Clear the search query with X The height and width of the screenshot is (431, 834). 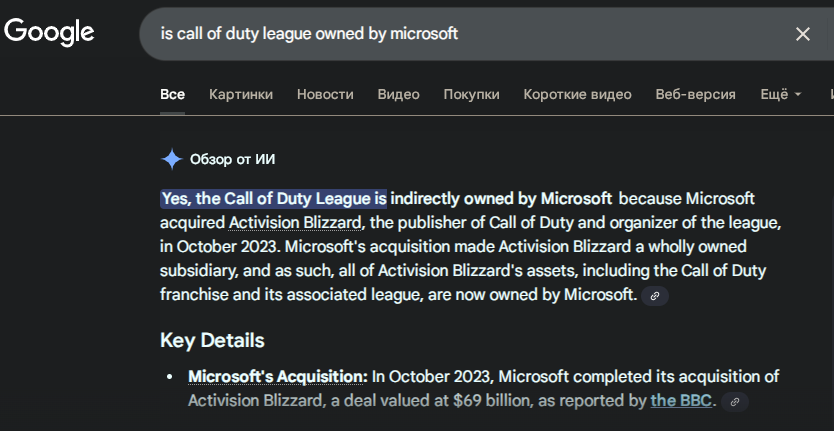pyautogui.click(x=802, y=34)
